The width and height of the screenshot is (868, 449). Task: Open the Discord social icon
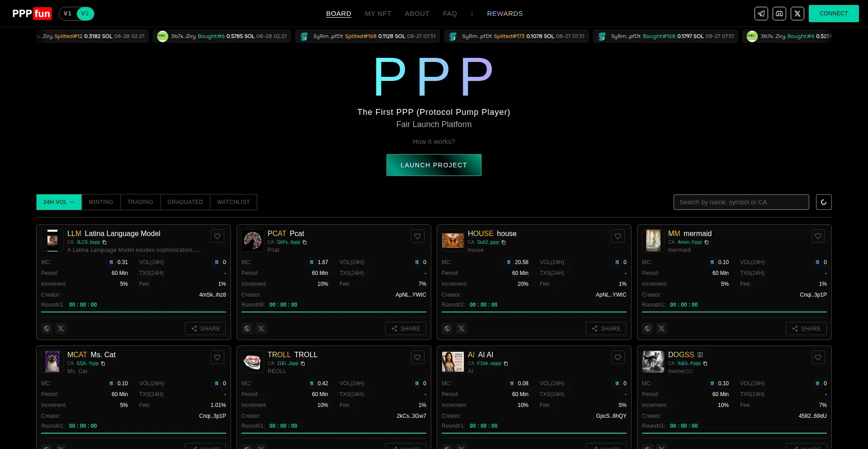[x=779, y=14]
